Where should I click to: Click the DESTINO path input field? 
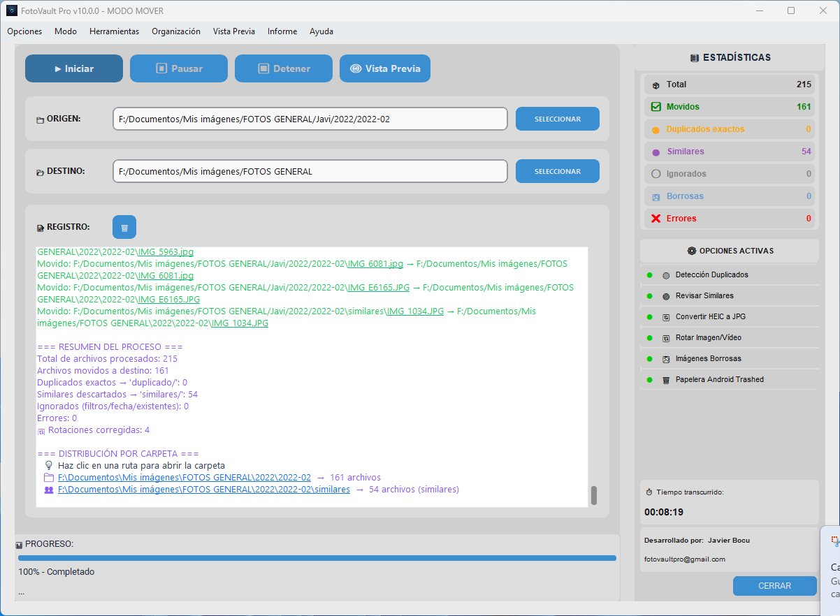310,171
